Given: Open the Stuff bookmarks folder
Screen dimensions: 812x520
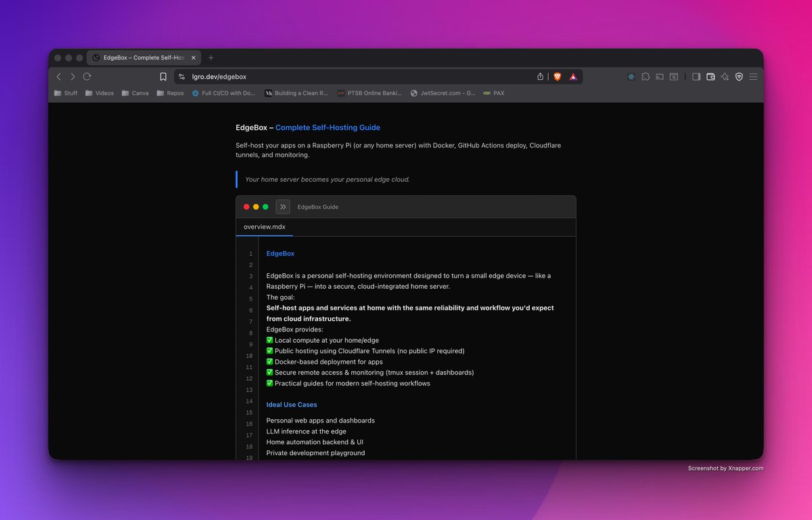Looking at the screenshot, I should [66, 93].
